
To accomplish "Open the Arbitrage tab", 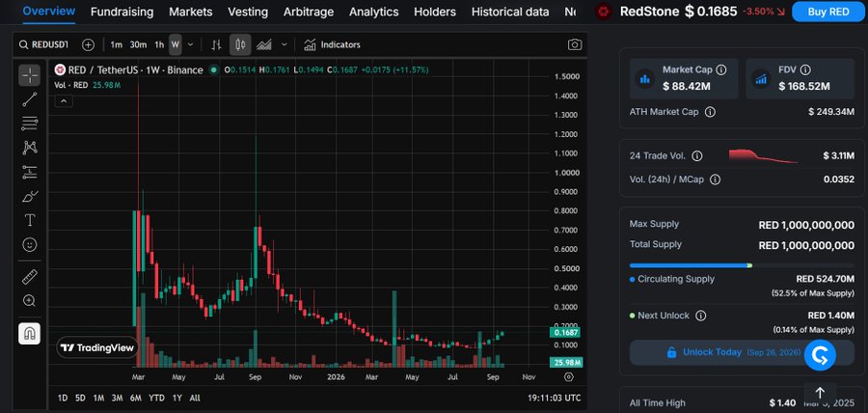I will pos(309,12).
